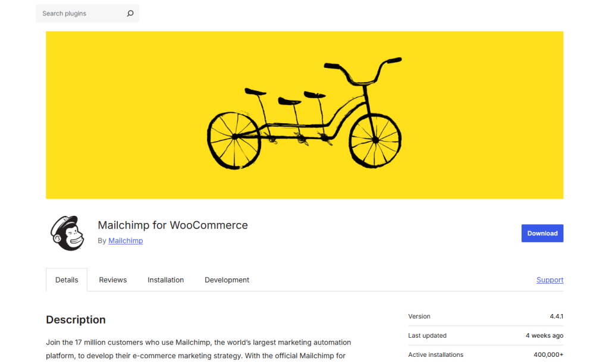Click the search magnifier icon
This screenshot has width=609, height=364.
(130, 13)
